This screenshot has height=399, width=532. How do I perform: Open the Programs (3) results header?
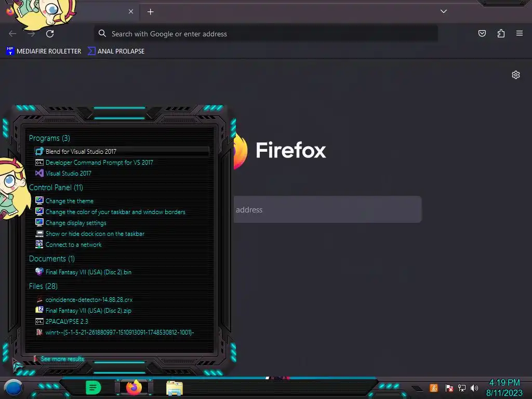pos(49,138)
